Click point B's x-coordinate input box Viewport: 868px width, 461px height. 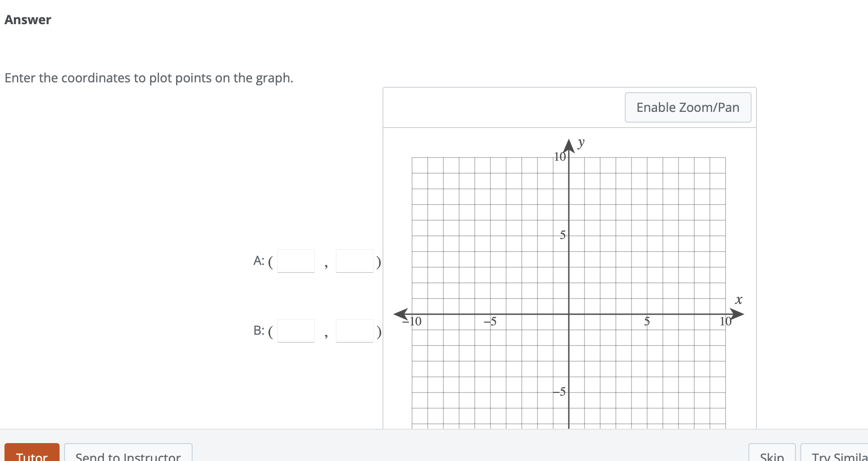pyautogui.click(x=296, y=331)
